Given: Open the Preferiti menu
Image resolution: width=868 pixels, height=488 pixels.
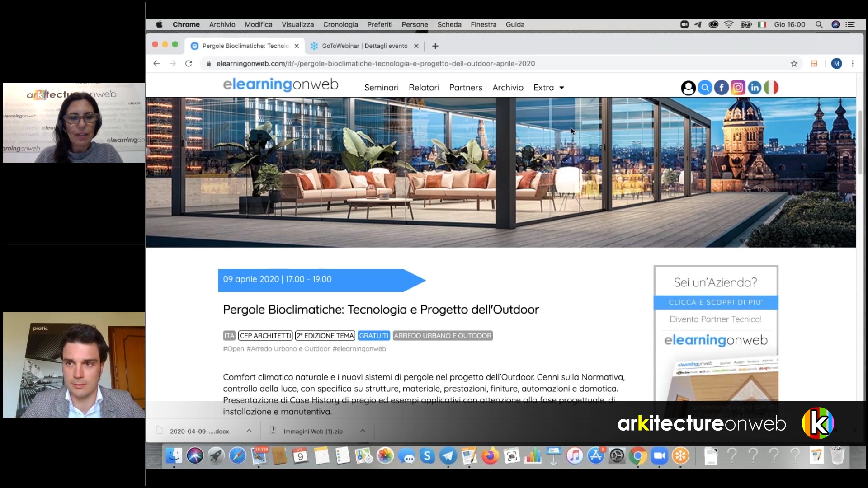Looking at the screenshot, I should click(x=380, y=24).
